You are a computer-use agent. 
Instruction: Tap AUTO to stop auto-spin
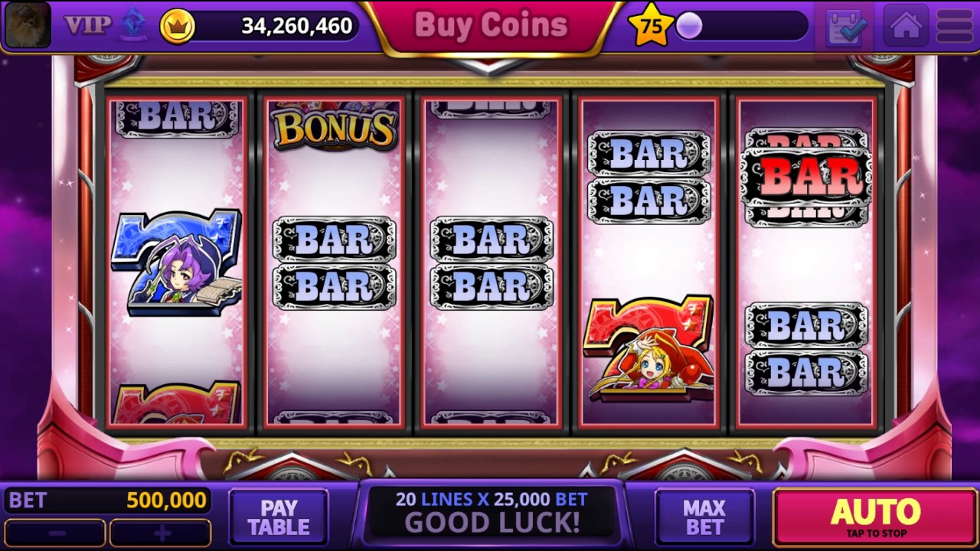pyautogui.click(x=875, y=518)
